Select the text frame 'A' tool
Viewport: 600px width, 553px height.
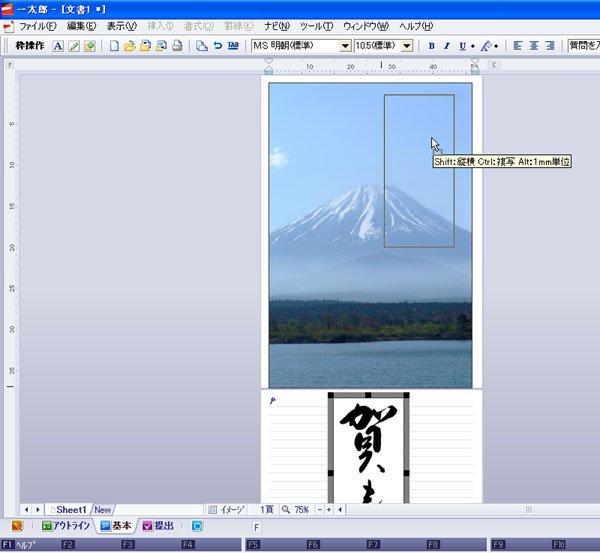58,46
